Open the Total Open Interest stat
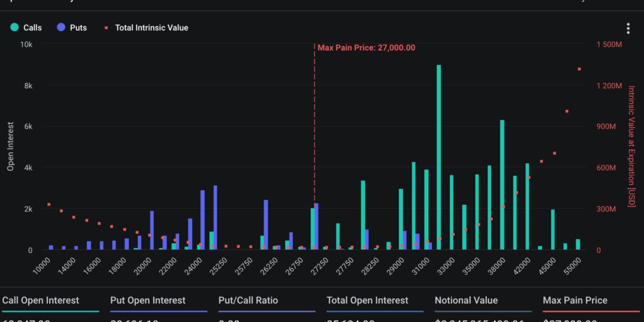Screen dimensions: 644x322 (x=375, y=308)
